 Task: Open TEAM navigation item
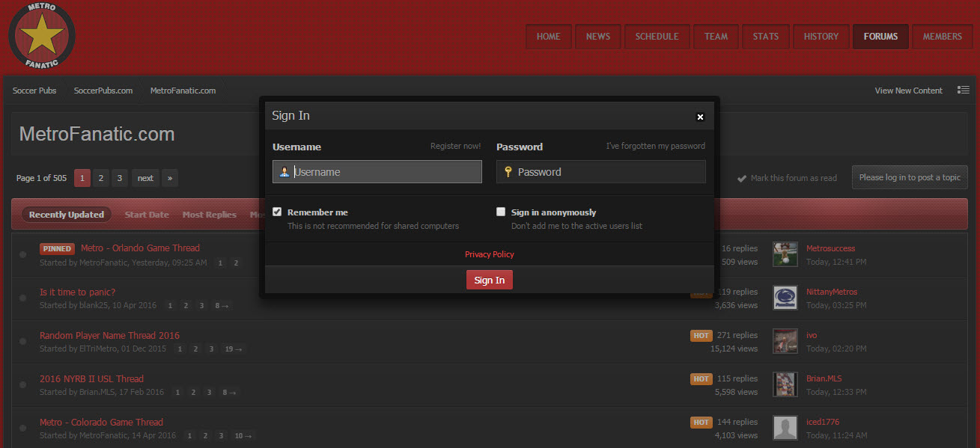tap(716, 36)
